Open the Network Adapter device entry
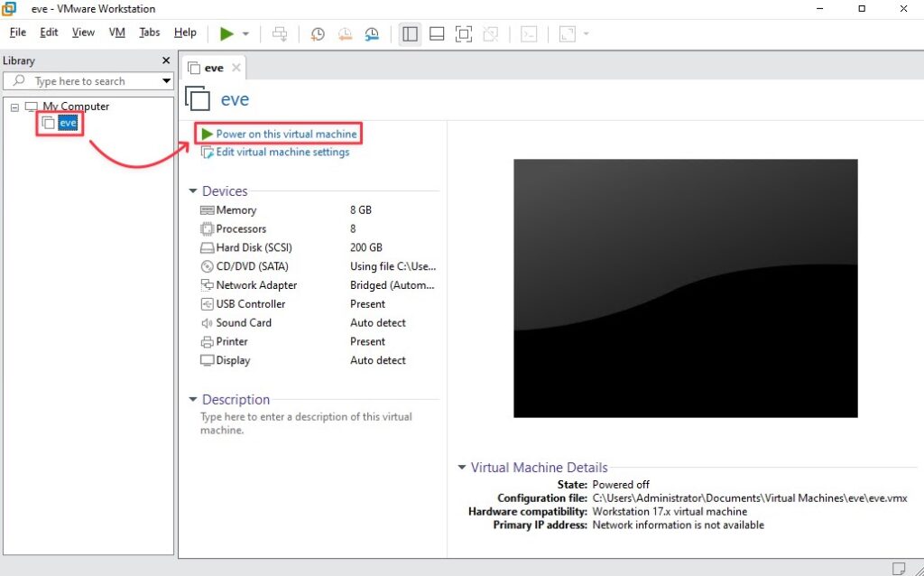 coord(256,285)
